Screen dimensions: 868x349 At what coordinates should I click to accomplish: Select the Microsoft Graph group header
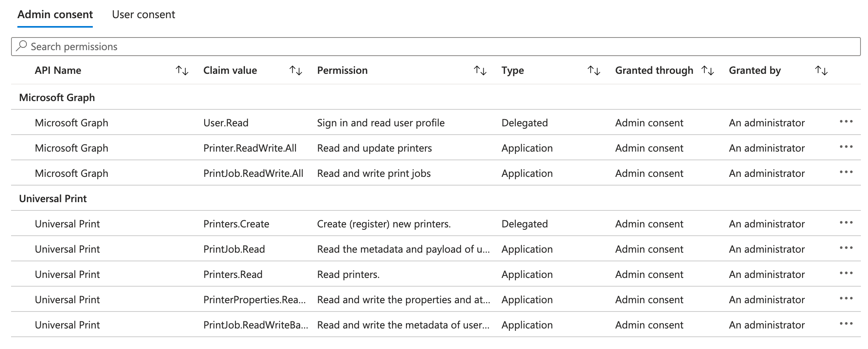tap(57, 97)
